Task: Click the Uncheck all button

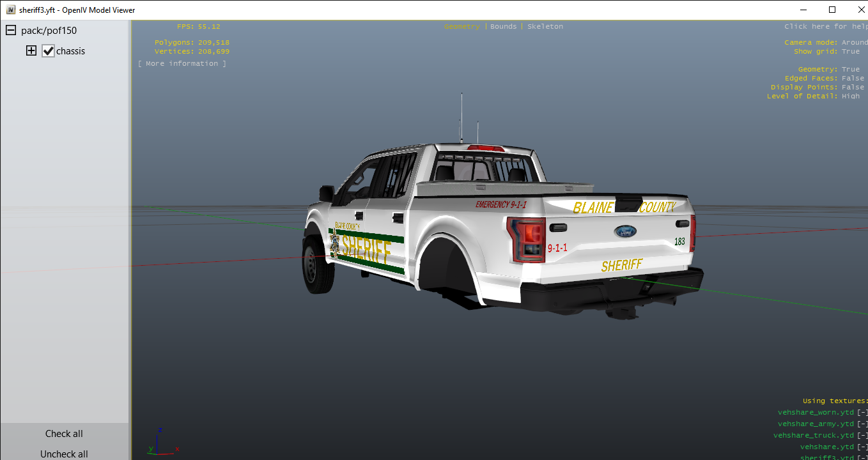Action: click(64, 454)
